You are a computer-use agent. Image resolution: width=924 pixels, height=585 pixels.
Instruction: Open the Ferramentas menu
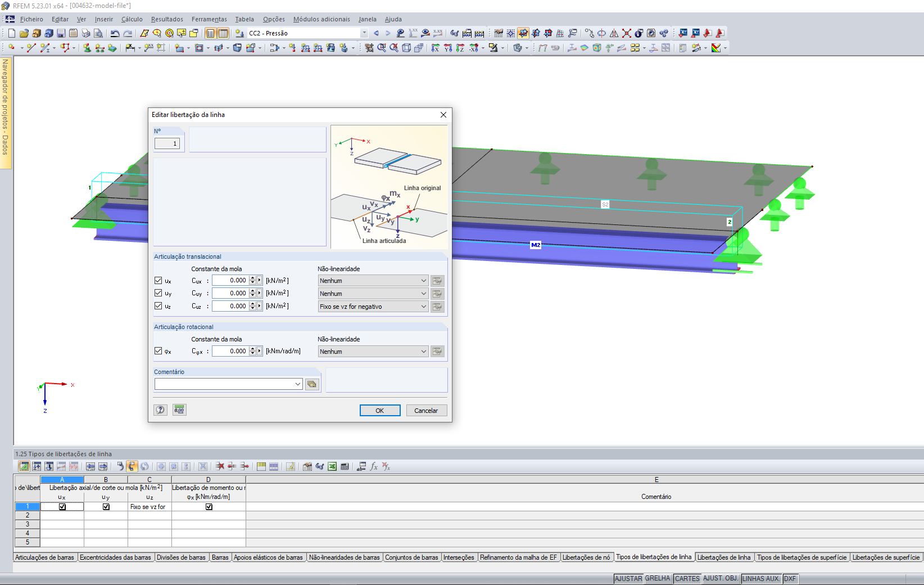coord(209,19)
